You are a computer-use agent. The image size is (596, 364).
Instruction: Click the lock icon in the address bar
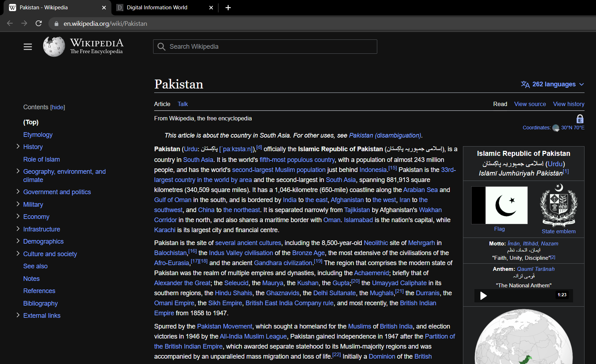56,24
